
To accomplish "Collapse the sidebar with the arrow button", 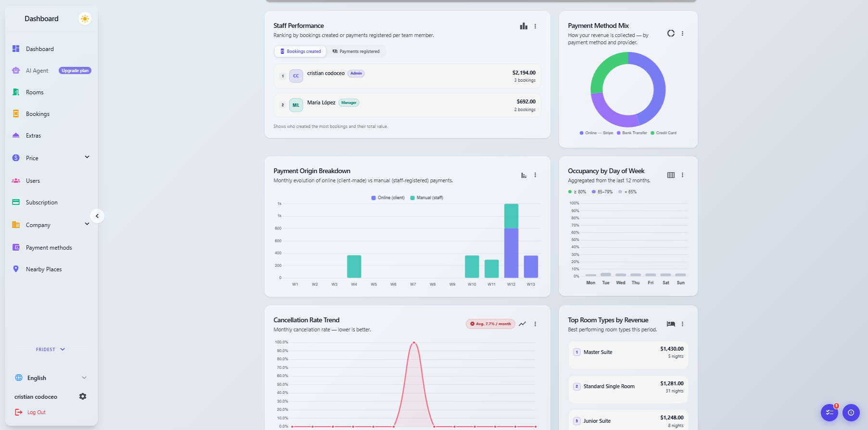I will coord(97,216).
